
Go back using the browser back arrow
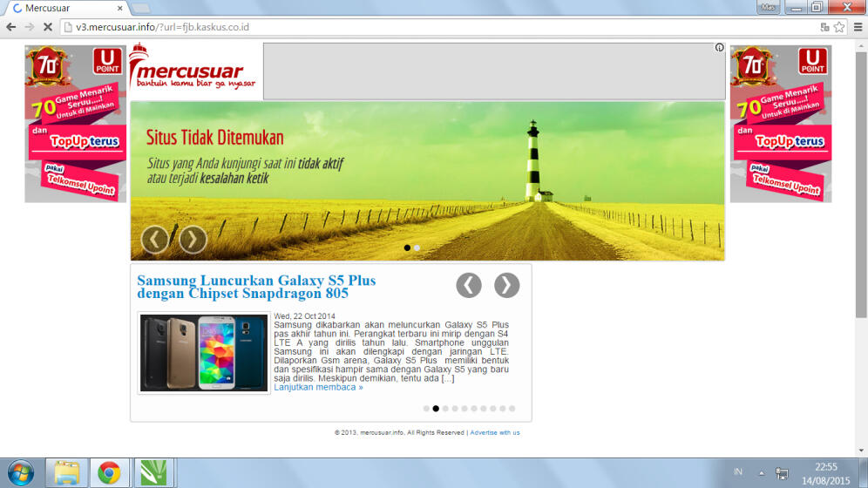coord(11,27)
